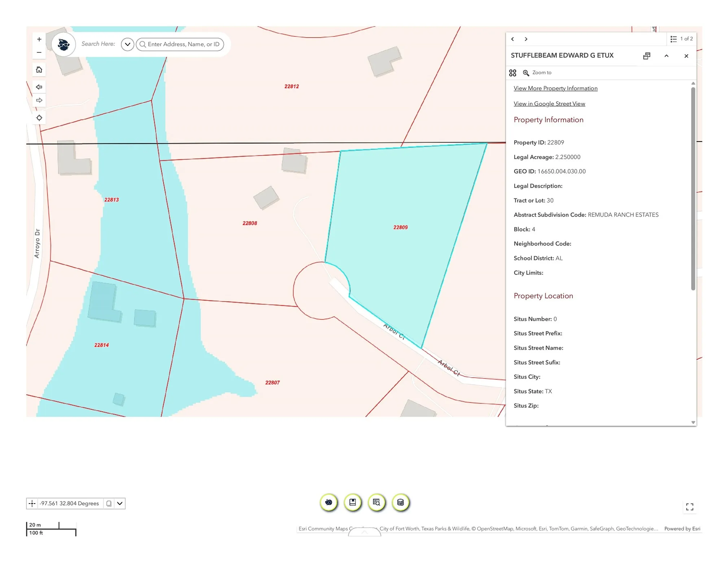Open the basemap palette widget
The height and width of the screenshot is (562, 728).
pos(328,502)
